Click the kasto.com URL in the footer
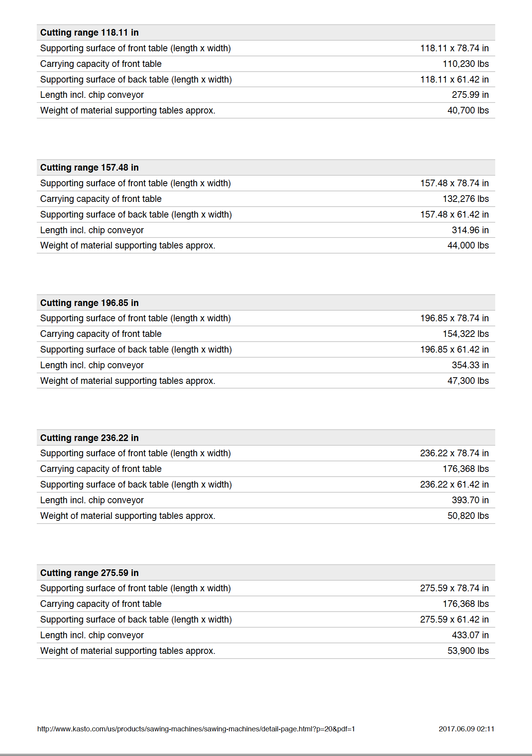The image size is (532, 756). click(x=196, y=729)
